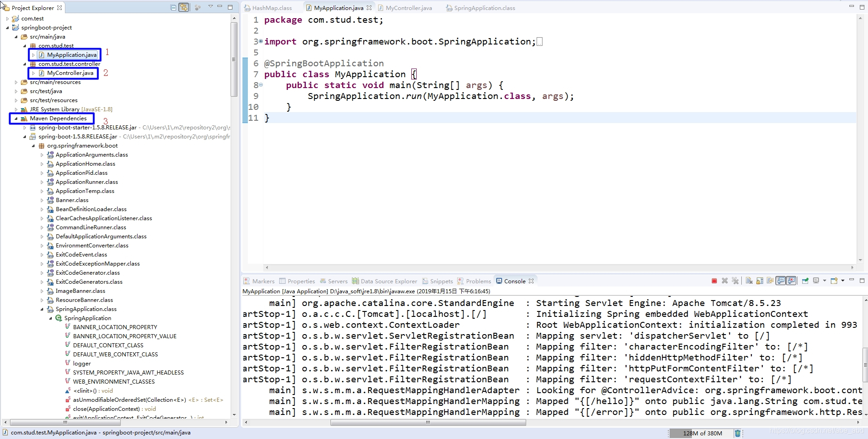Viewport: 868px width, 439px height.
Task: Switch to the HashMap.class editor tab
Action: pyautogui.click(x=268, y=8)
